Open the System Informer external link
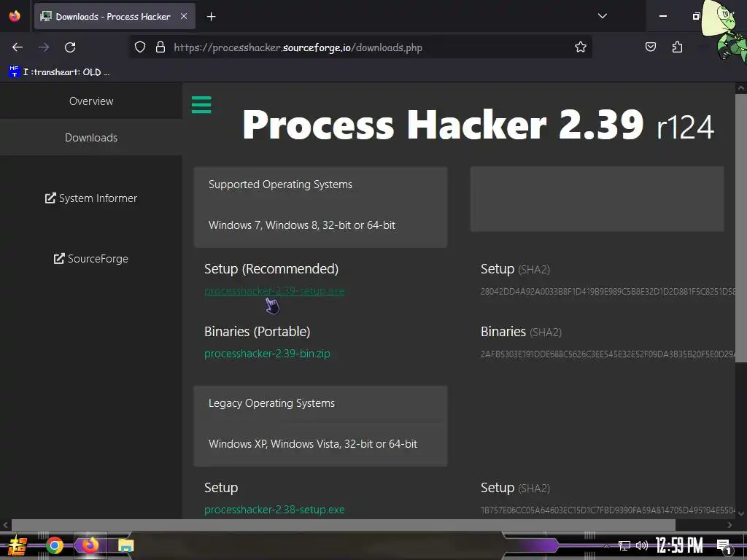Screen dimensions: 747x560 (x=91, y=198)
